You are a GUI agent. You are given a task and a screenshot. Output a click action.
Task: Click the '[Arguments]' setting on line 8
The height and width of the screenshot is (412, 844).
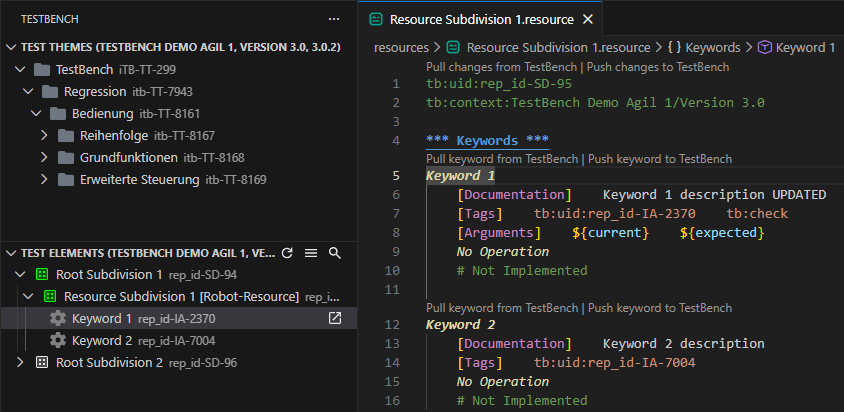(499, 233)
